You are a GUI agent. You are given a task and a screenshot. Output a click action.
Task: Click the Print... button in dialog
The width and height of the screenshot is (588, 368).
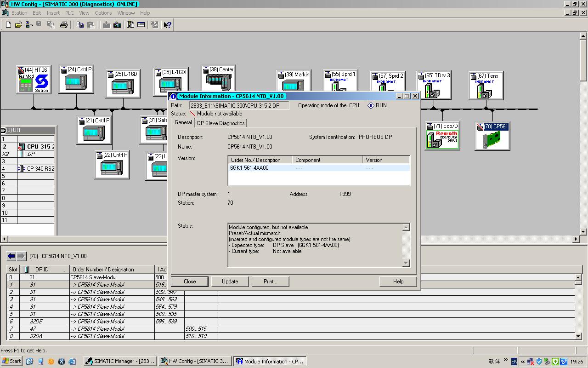(270, 282)
